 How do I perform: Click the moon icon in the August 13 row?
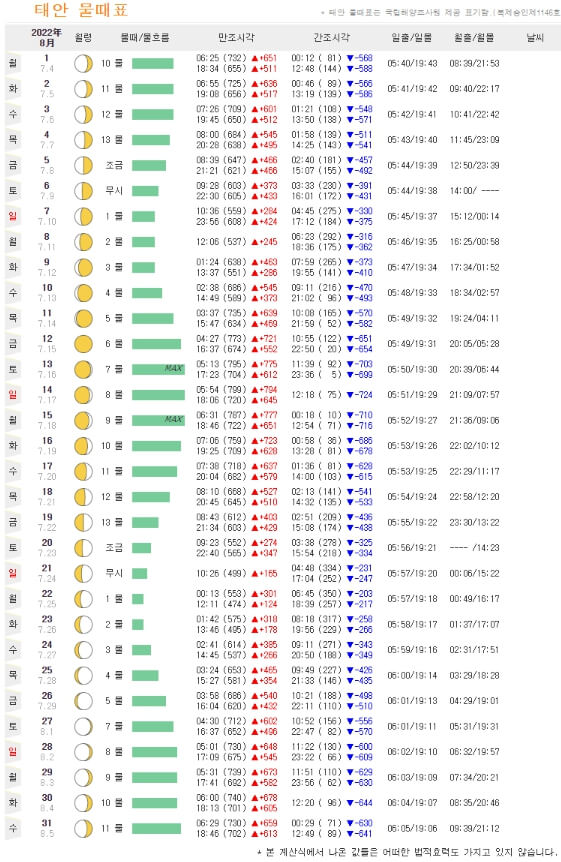[x=84, y=369]
